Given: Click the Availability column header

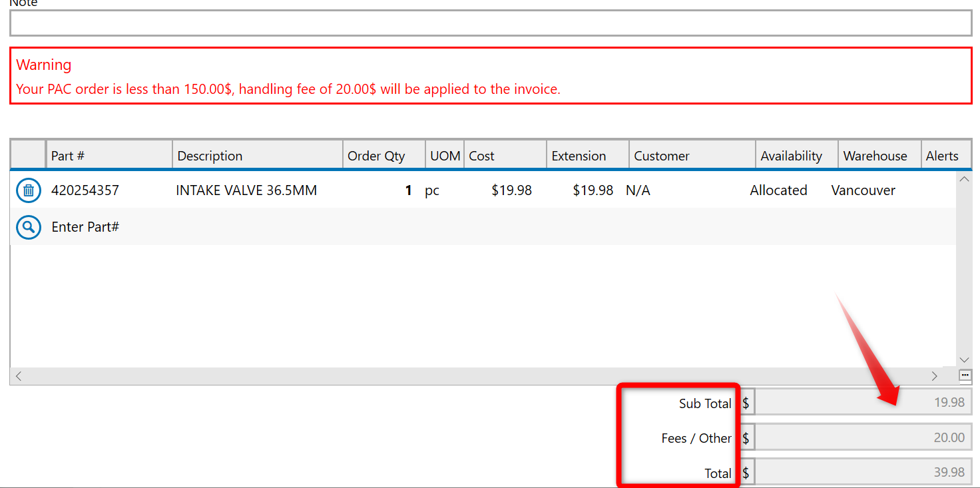Looking at the screenshot, I should tap(791, 154).
